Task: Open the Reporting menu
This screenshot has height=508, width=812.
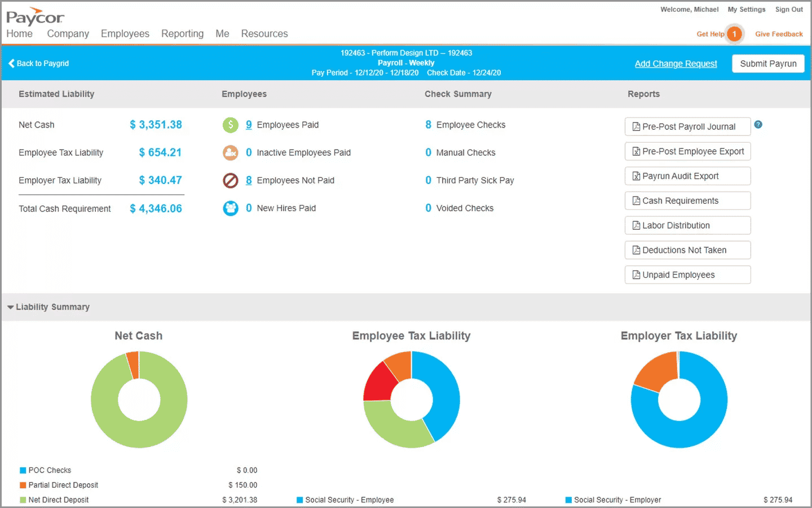Action: [x=182, y=34]
